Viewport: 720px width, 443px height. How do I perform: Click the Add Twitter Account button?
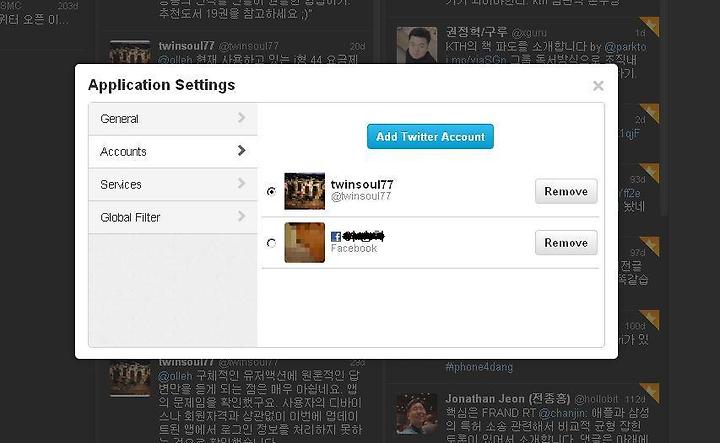point(430,136)
